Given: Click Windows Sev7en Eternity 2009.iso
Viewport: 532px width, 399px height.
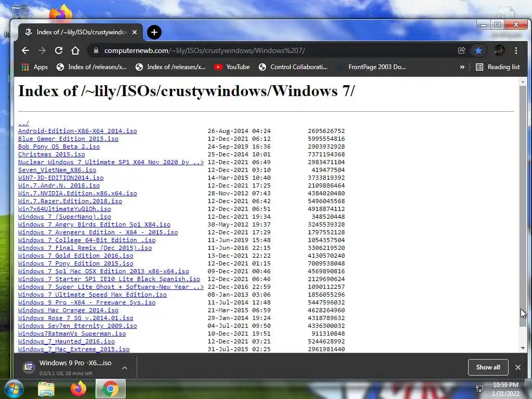Looking at the screenshot, I should [x=77, y=326].
